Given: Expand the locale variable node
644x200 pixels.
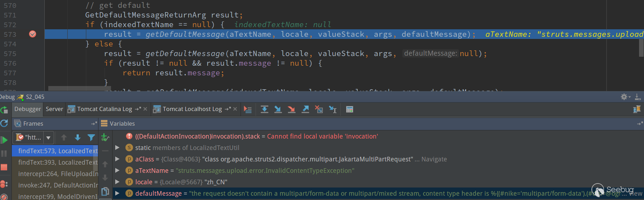Looking at the screenshot, I should [x=117, y=182].
